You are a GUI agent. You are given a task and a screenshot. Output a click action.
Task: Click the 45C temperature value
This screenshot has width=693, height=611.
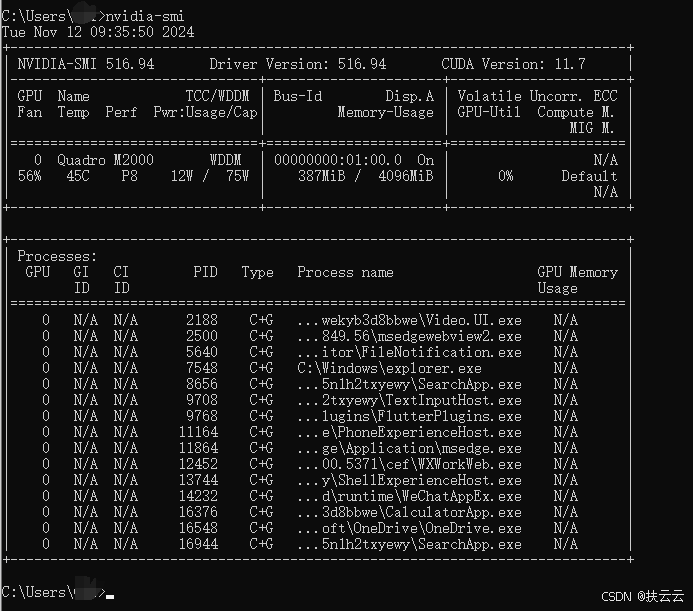(x=78, y=176)
